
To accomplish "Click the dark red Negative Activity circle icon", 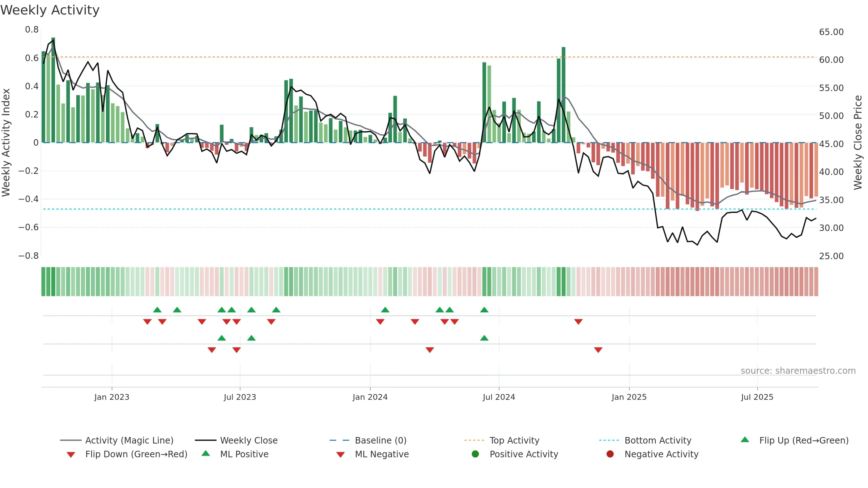I will (610, 454).
